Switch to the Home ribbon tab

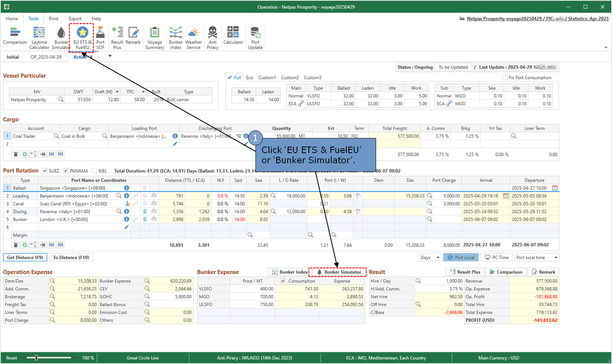pyautogui.click(x=12, y=19)
